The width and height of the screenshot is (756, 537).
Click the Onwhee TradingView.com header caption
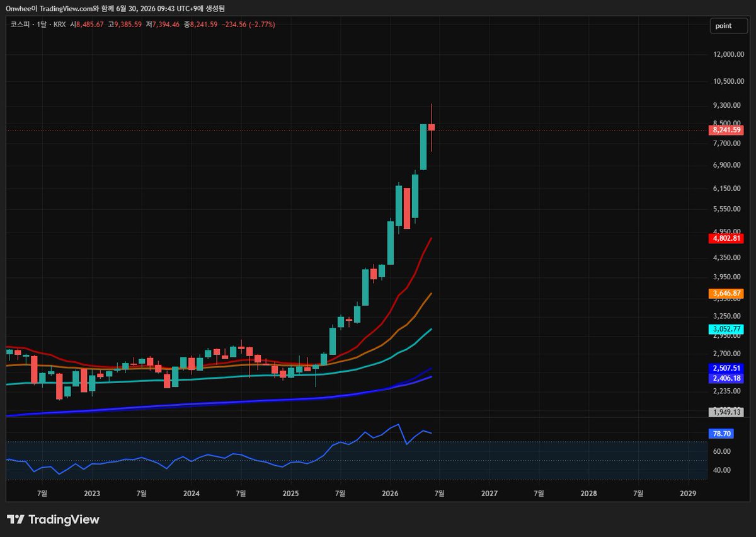pos(115,8)
